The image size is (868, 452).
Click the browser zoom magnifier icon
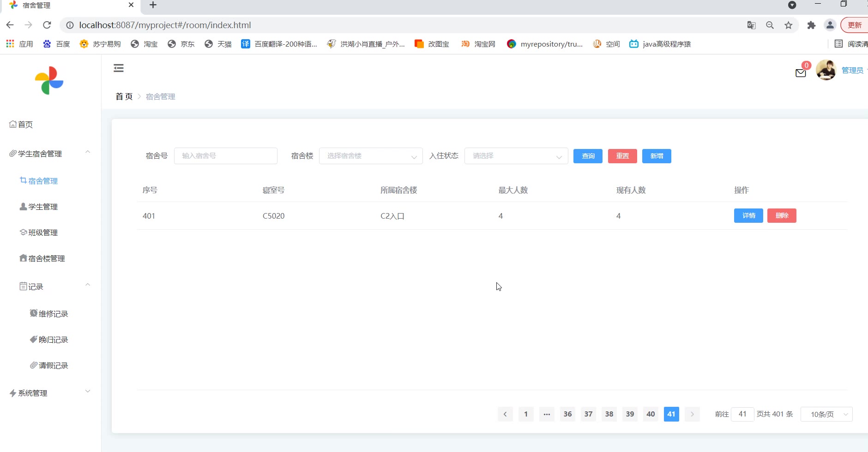pos(770,25)
